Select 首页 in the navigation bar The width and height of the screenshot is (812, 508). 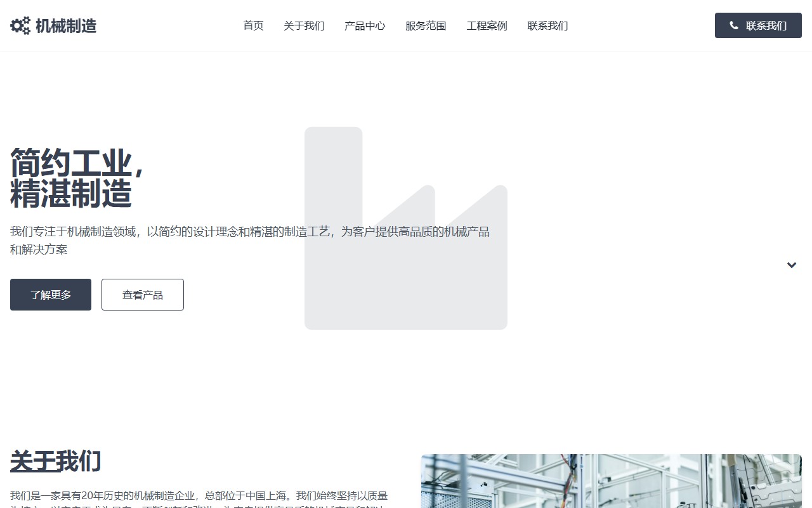[253, 26]
